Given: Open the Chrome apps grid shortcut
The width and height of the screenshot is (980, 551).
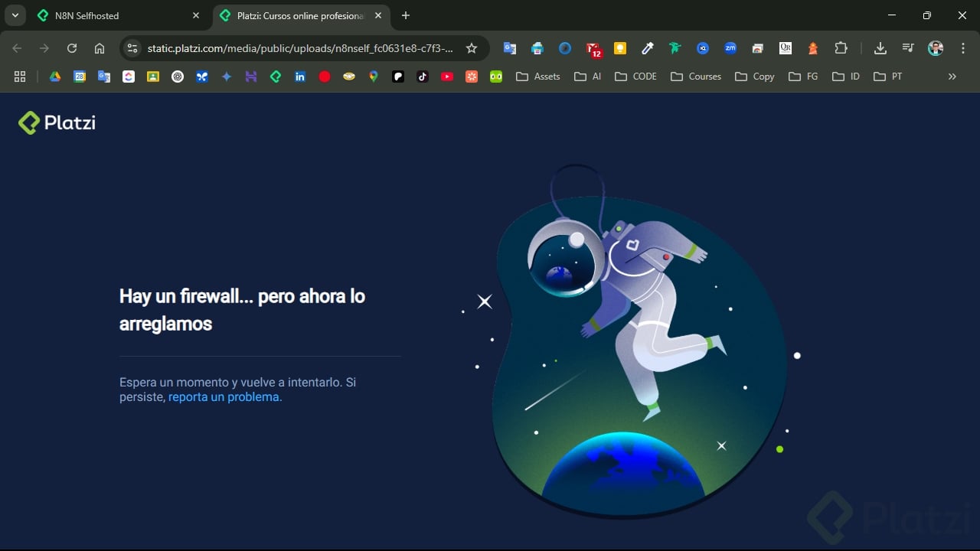Looking at the screenshot, I should coord(20,77).
